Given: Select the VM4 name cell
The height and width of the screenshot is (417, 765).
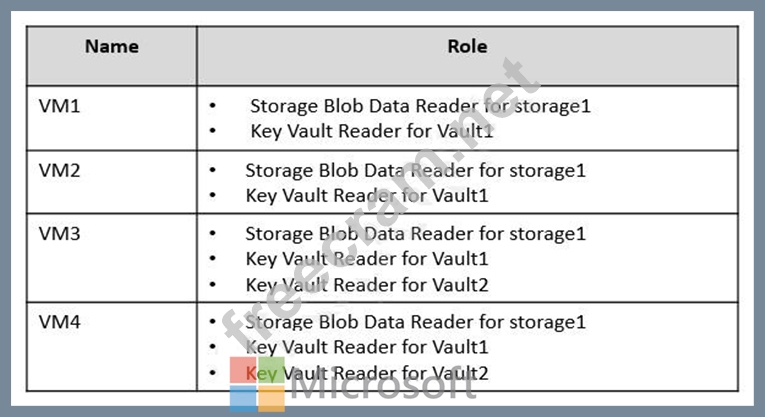Looking at the screenshot, I should pos(112,347).
